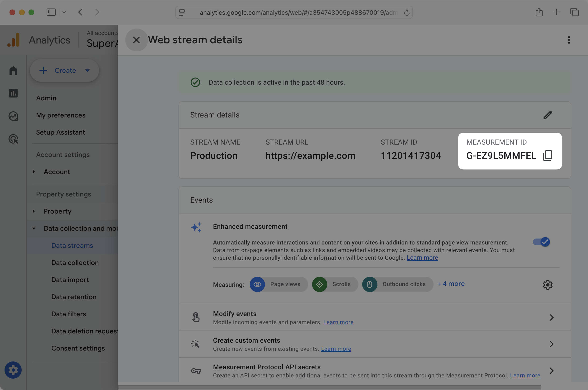Close the Web stream details panel
The image size is (588, 390).
tap(136, 40)
